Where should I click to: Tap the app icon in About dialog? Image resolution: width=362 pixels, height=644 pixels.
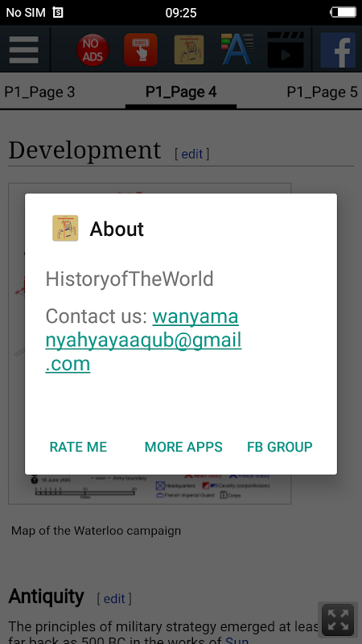[x=65, y=228]
